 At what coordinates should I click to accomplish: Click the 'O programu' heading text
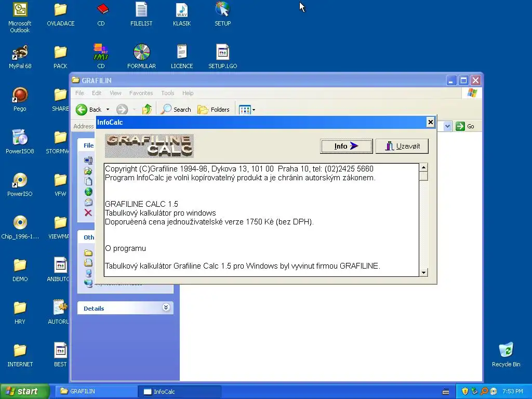(126, 248)
